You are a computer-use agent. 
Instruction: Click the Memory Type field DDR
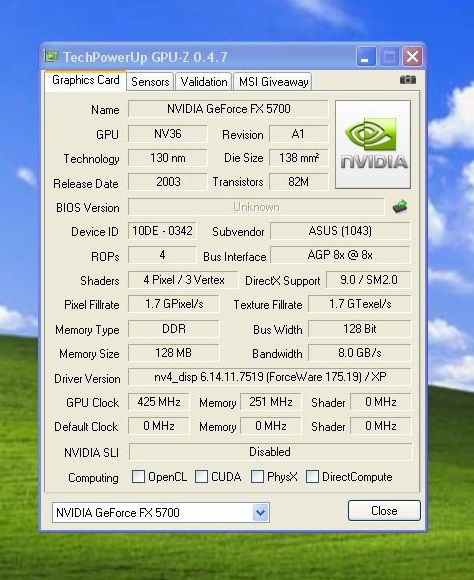click(x=174, y=329)
